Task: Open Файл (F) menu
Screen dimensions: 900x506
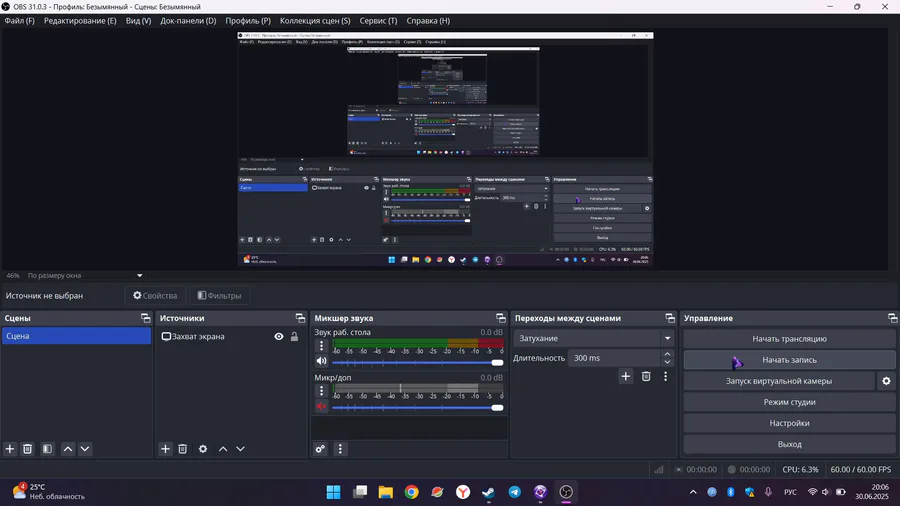Action: pos(20,21)
